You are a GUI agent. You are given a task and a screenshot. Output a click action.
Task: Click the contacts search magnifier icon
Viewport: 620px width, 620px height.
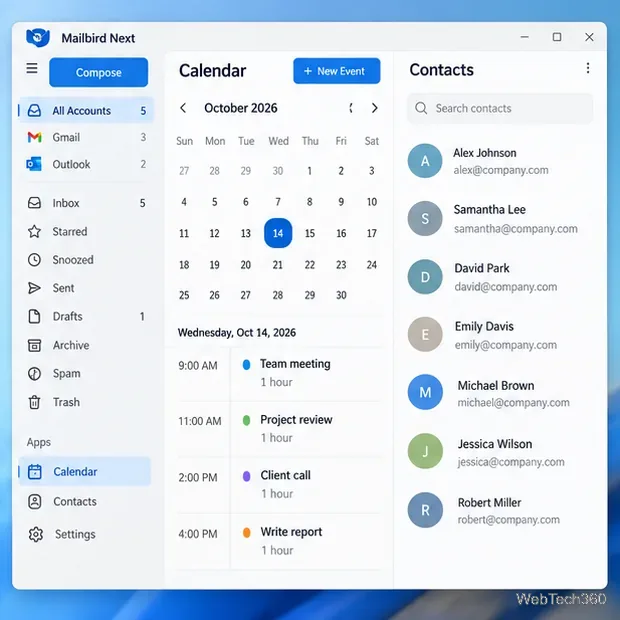coord(421,108)
